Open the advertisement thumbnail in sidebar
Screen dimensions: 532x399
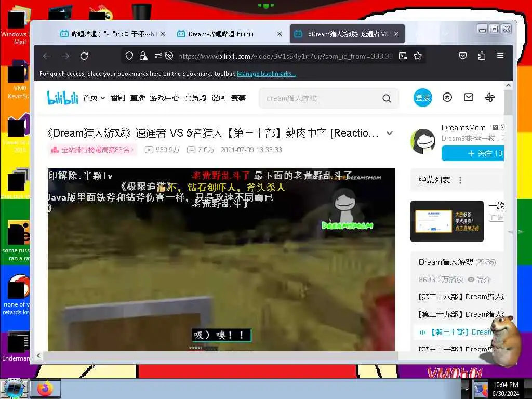pos(447,221)
